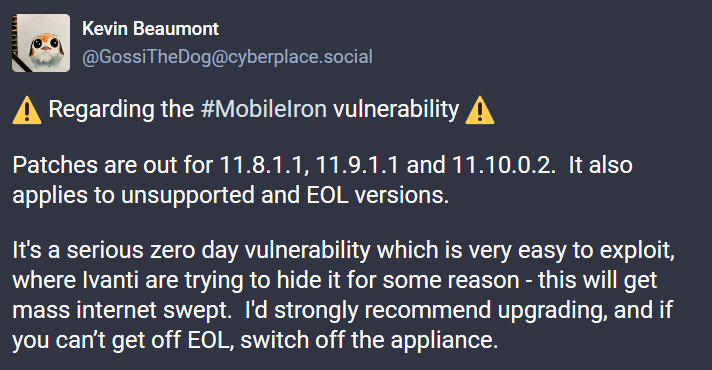Click the words "easy to exploit"

[596, 251]
